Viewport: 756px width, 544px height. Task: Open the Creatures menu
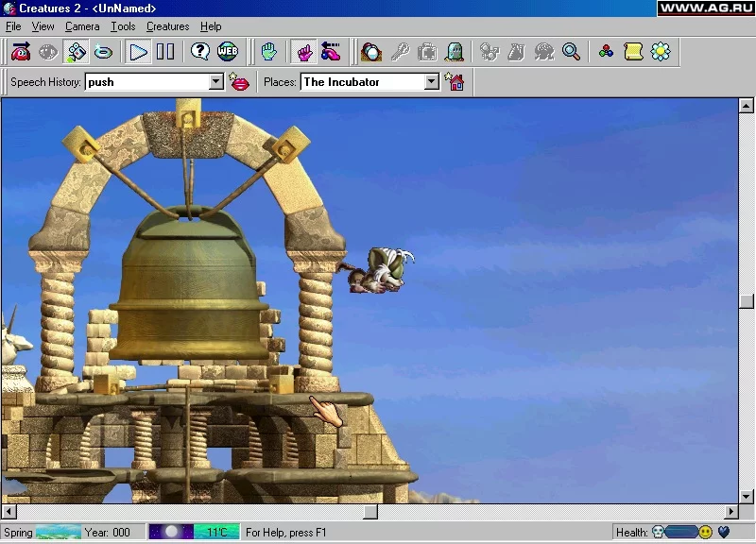click(x=168, y=26)
